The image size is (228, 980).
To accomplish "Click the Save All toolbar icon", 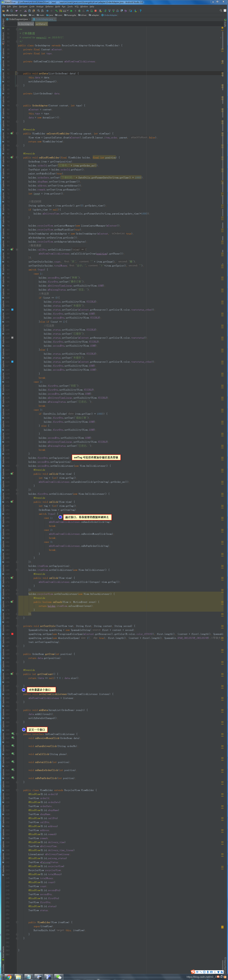I will point(8,11).
